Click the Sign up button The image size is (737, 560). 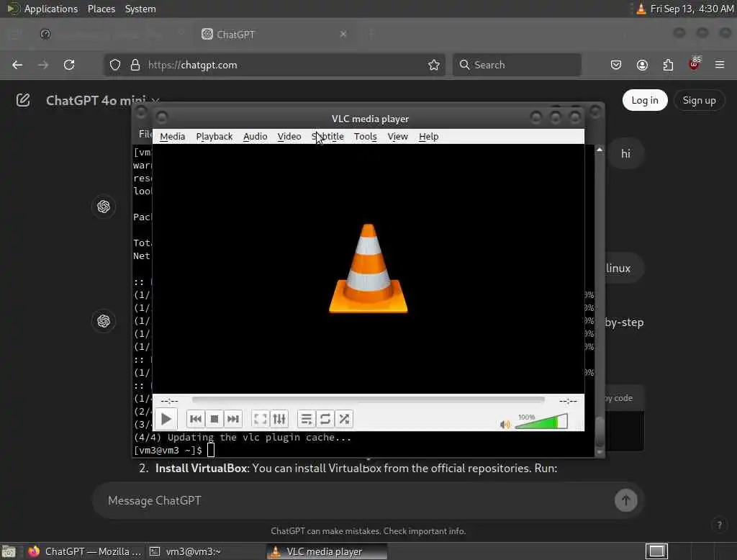click(x=699, y=100)
